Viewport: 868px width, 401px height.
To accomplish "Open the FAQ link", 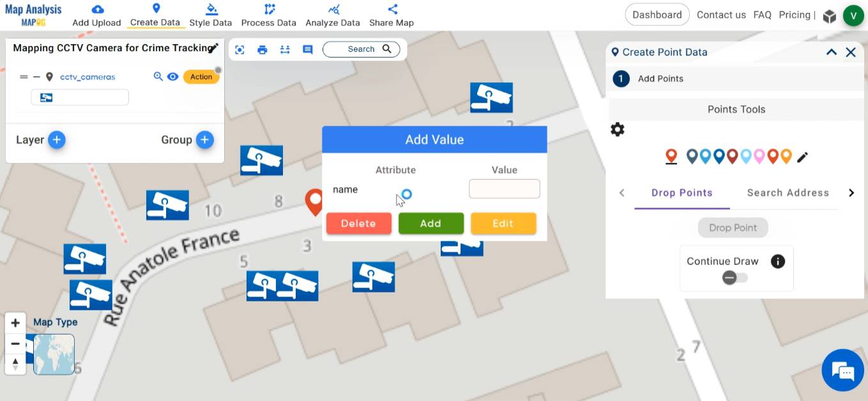I will 763,15.
